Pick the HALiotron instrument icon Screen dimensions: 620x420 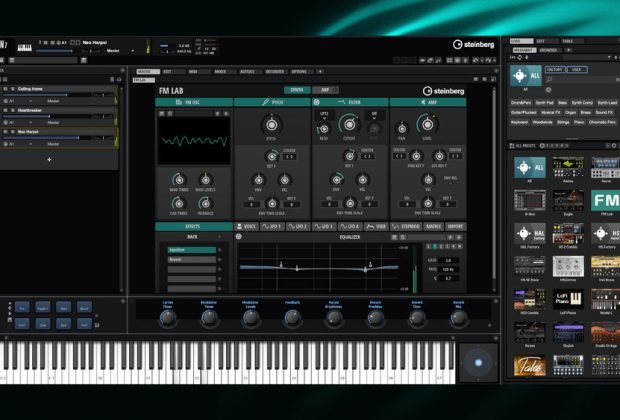click(568, 267)
